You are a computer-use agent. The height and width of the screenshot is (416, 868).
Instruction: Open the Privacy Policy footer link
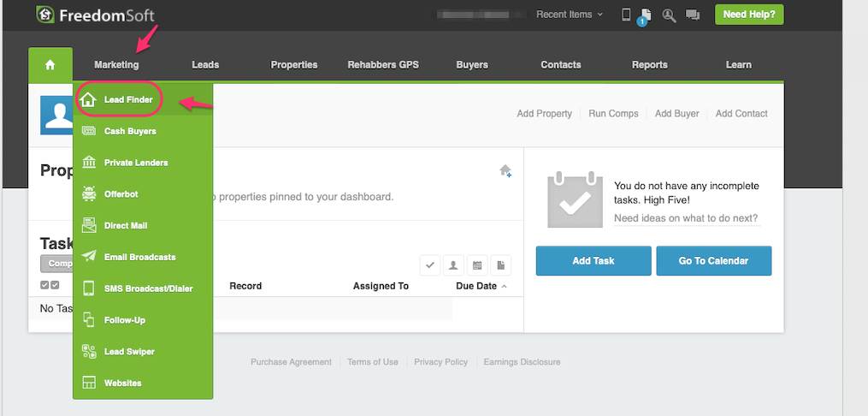440,362
